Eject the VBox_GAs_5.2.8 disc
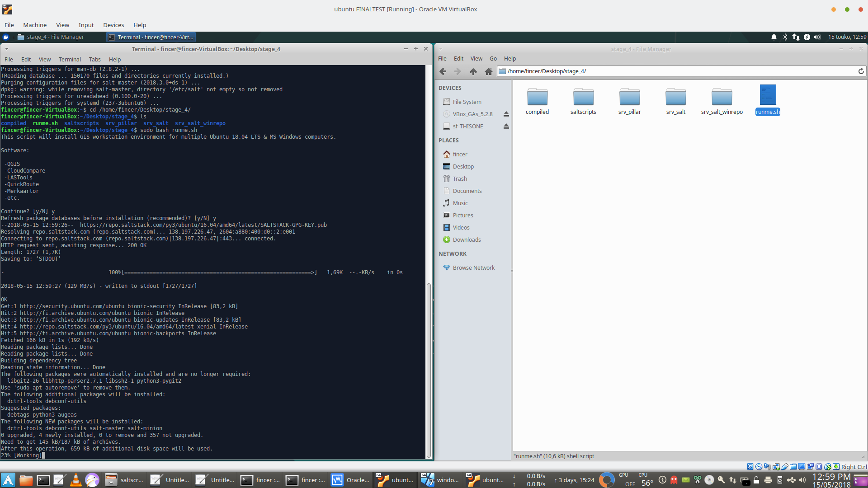The height and width of the screenshot is (488, 868). click(x=506, y=114)
